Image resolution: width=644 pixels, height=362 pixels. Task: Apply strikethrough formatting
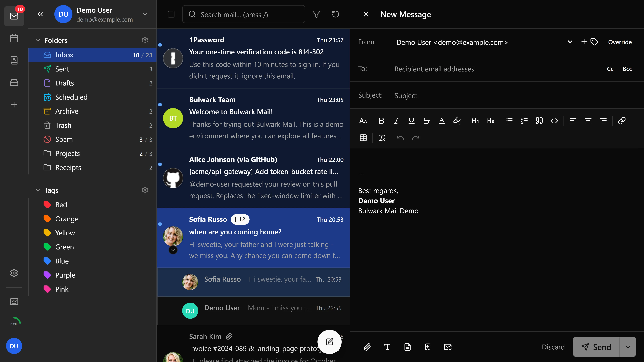pyautogui.click(x=427, y=121)
